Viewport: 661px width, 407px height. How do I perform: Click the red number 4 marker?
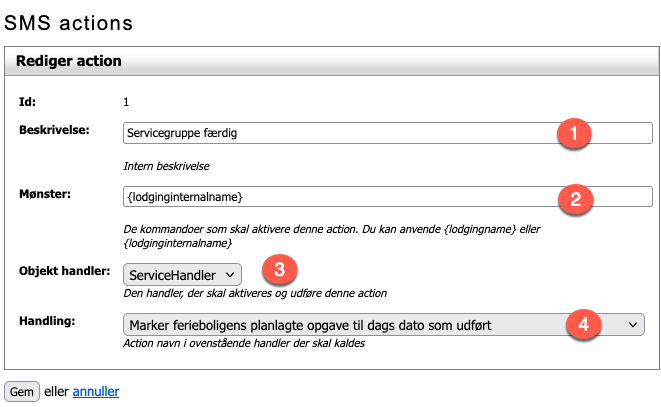point(583,324)
